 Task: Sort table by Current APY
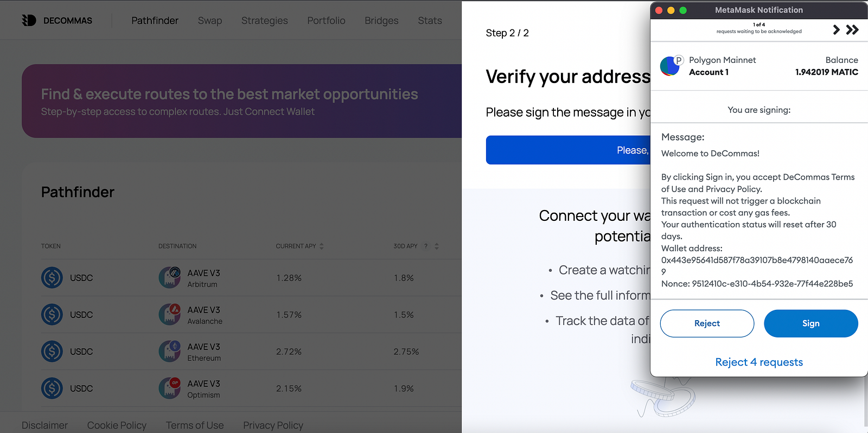click(322, 246)
